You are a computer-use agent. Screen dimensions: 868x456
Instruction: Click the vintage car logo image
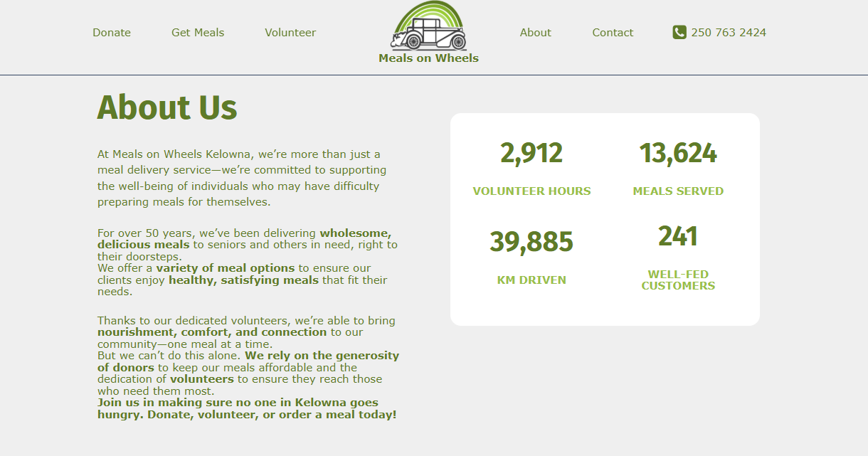[x=428, y=27]
